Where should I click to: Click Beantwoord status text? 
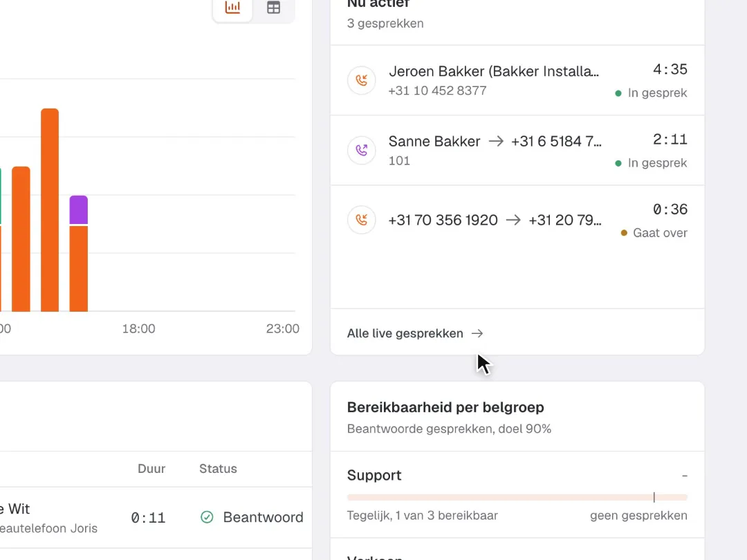(263, 517)
